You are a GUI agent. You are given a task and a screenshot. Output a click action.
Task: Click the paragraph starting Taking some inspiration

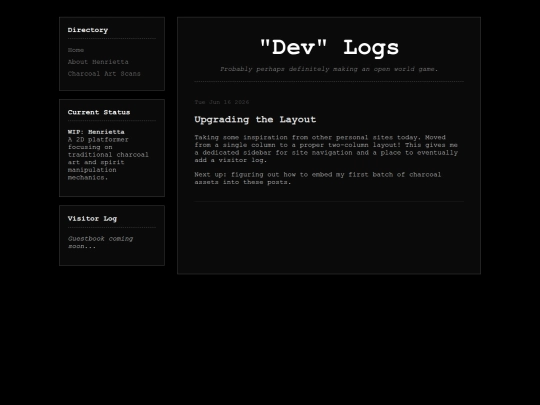326,149
